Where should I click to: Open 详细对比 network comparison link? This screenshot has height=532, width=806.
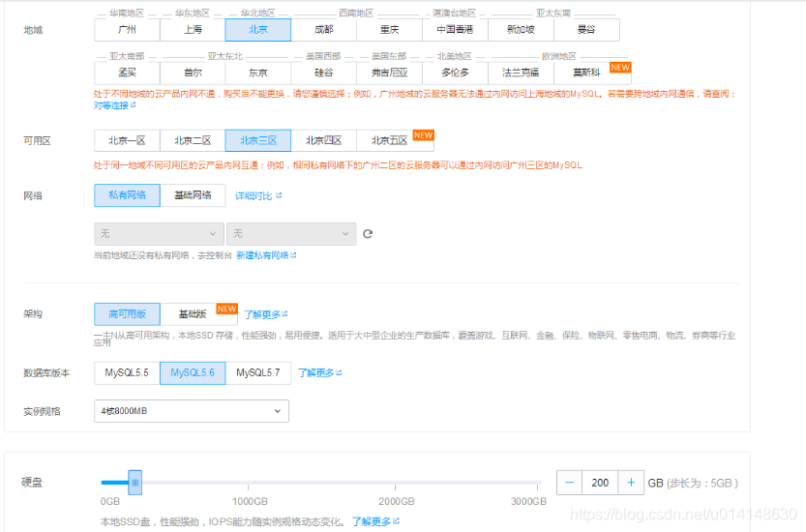tap(258, 195)
